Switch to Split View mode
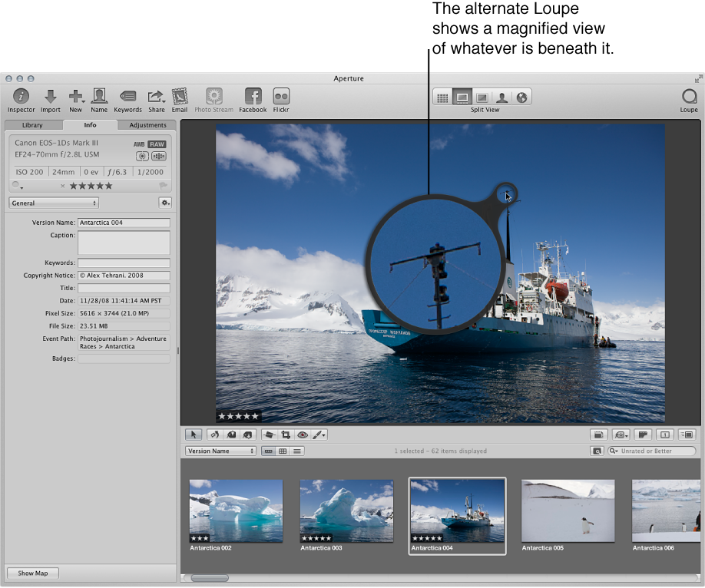Screen dimensions: 705x588 click(x=462, y=97)
